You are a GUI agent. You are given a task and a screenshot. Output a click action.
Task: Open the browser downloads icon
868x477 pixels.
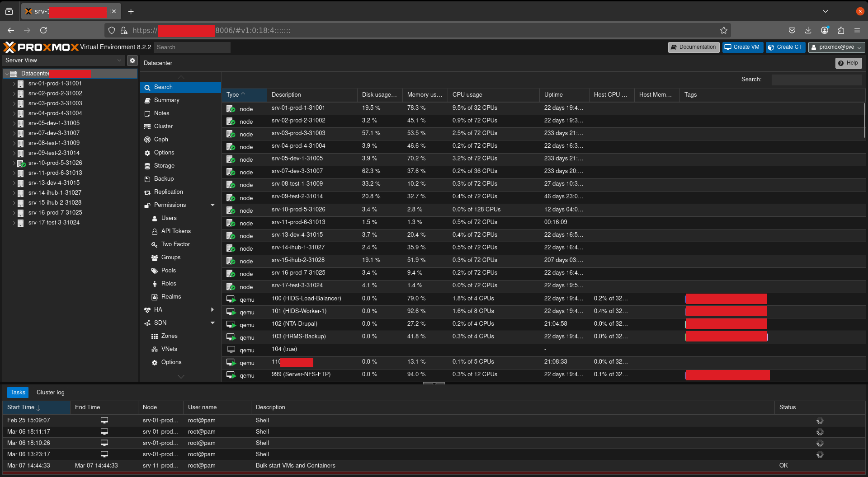(808, 30)
